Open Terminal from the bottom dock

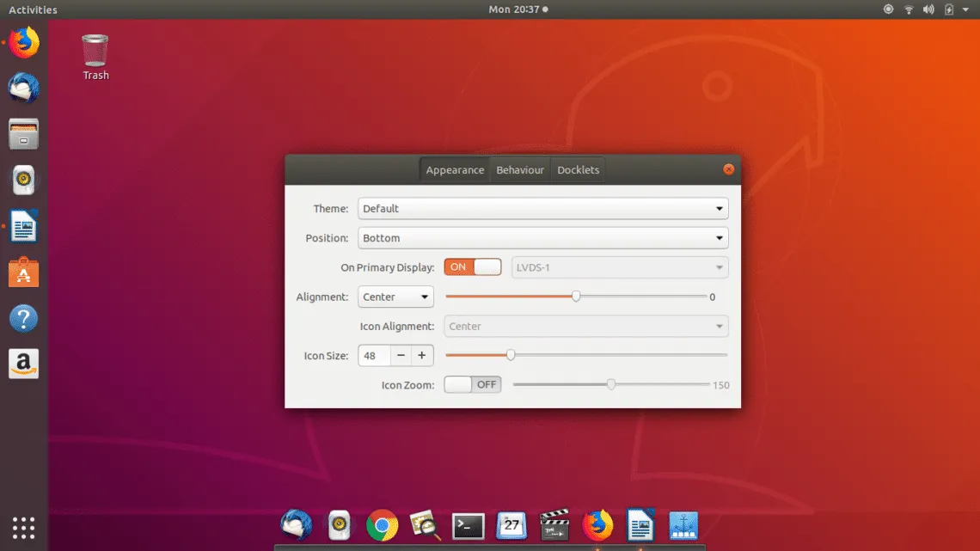[x=469, y=525]
